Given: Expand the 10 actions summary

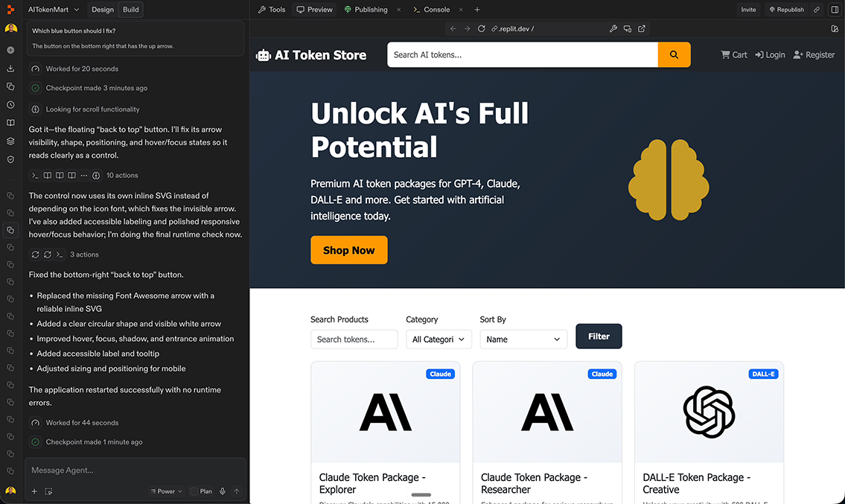Looking at the screenshot, I should pyautogui.click(x=122, y=175).
